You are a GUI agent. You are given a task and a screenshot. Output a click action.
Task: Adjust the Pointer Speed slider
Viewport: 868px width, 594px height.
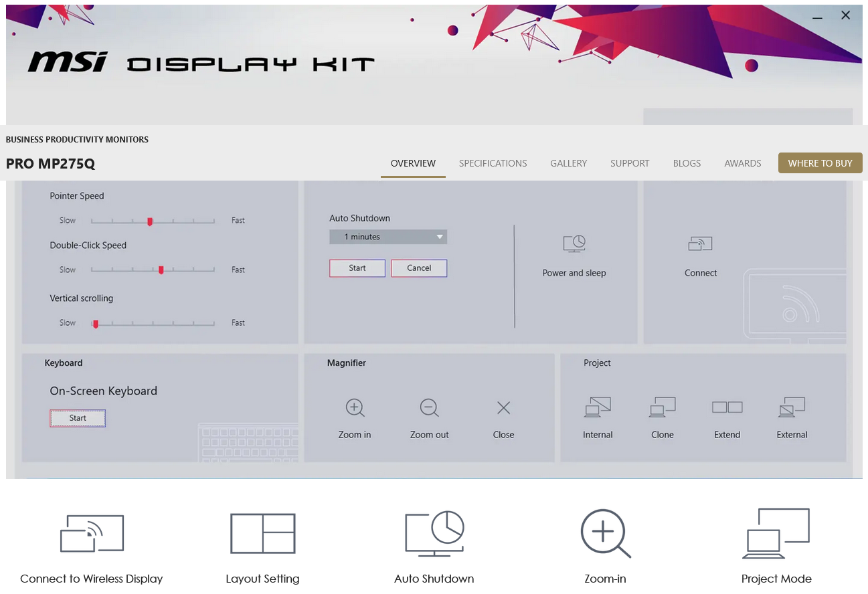(153, 221)
